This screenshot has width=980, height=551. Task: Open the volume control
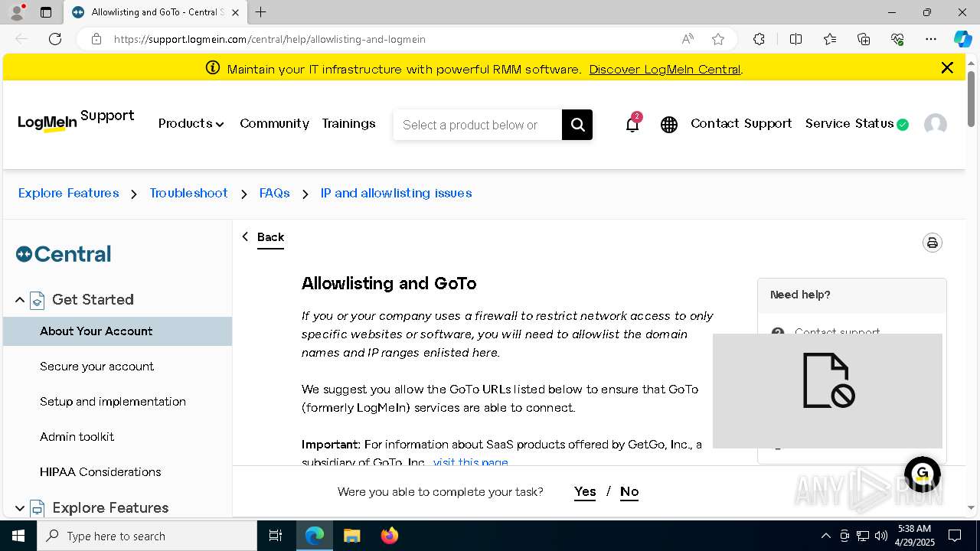(880, 536)
